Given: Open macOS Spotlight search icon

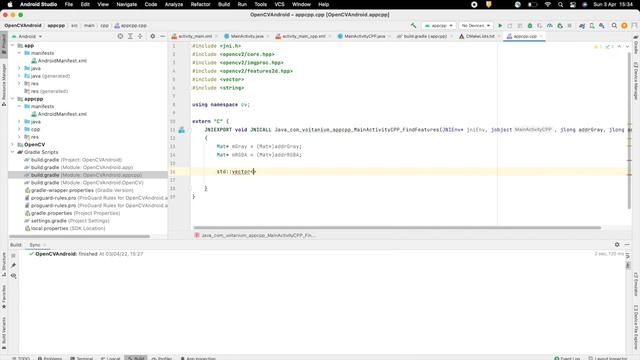Looking at the screenshot, I should tap(560, 4).
